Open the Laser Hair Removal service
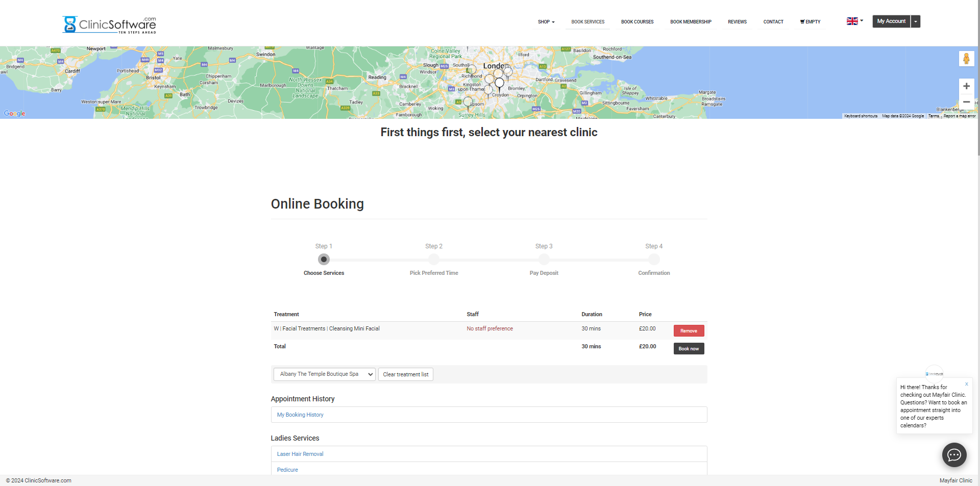 coord(300,454)
